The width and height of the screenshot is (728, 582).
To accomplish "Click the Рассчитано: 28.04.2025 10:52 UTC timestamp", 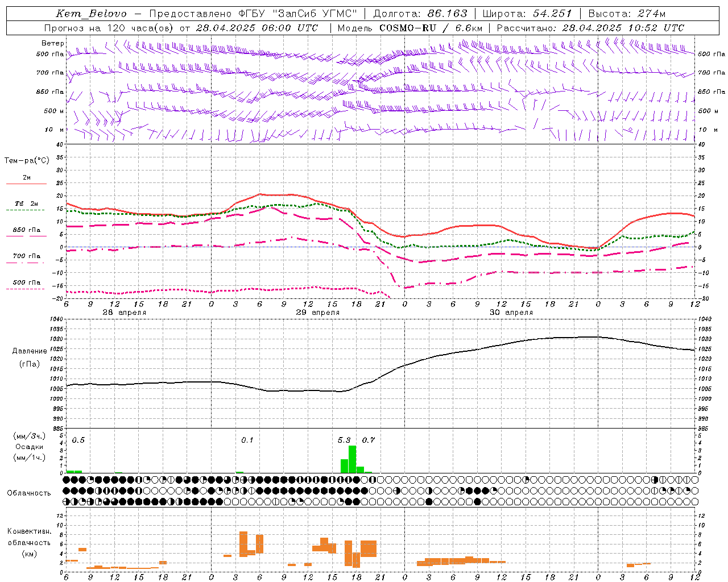I will click(x=590, y=28).
